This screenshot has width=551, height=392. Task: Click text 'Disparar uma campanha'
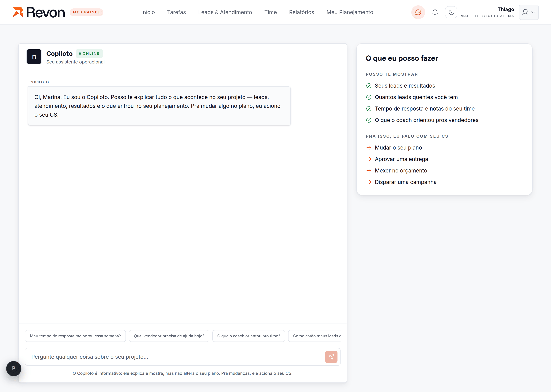tap(406, 182)
